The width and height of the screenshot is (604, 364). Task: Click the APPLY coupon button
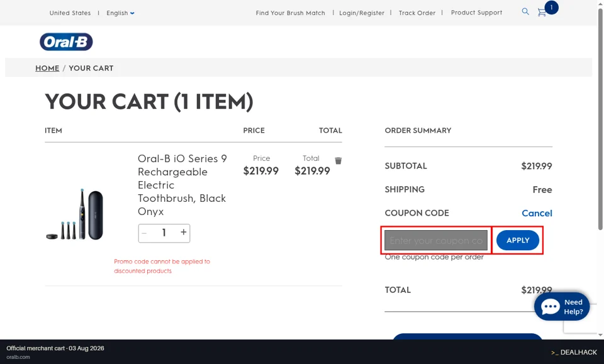pos(518,240)
